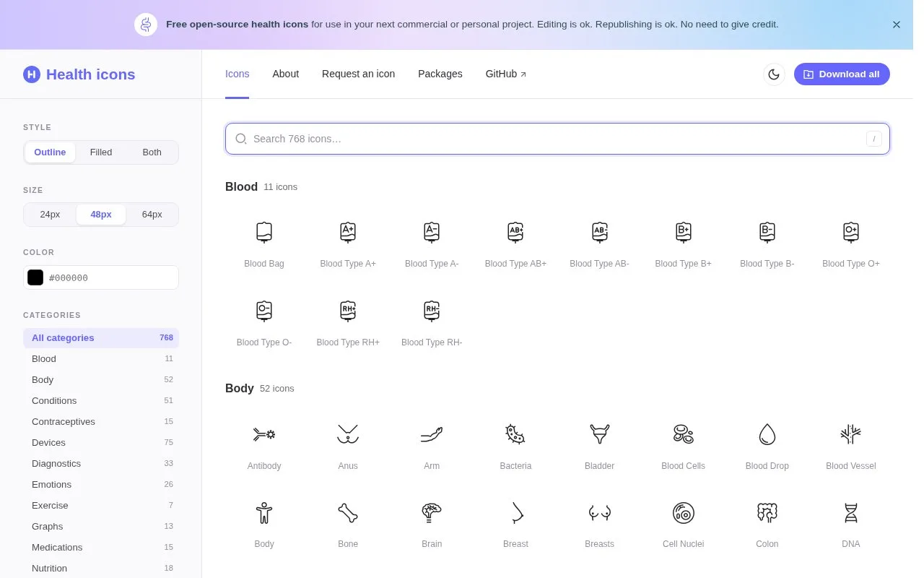Viewport: 924px width, 578px height.
Task: Filter by Emotions category
Action: [x=101, y=485]
